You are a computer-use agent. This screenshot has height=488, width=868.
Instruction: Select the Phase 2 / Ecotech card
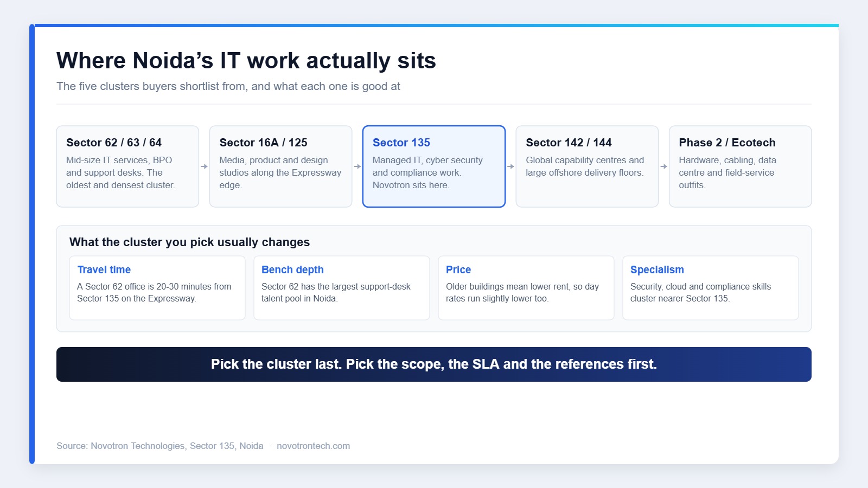point(740,166)
